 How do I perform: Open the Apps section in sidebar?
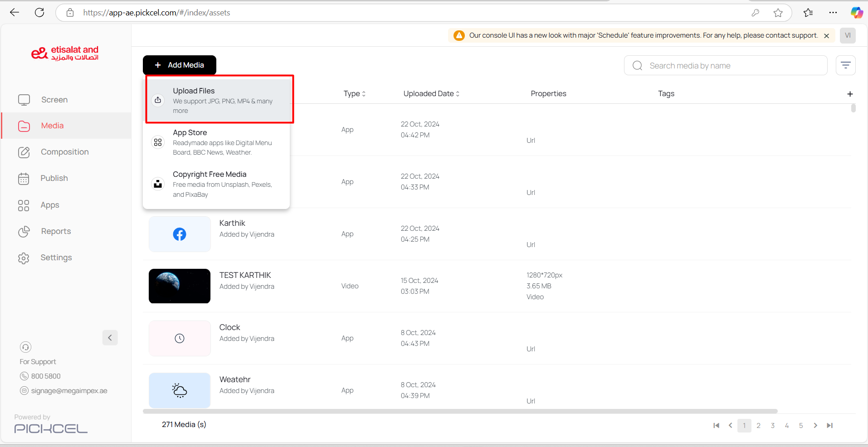pyautogui.click(x=49, y=205)
